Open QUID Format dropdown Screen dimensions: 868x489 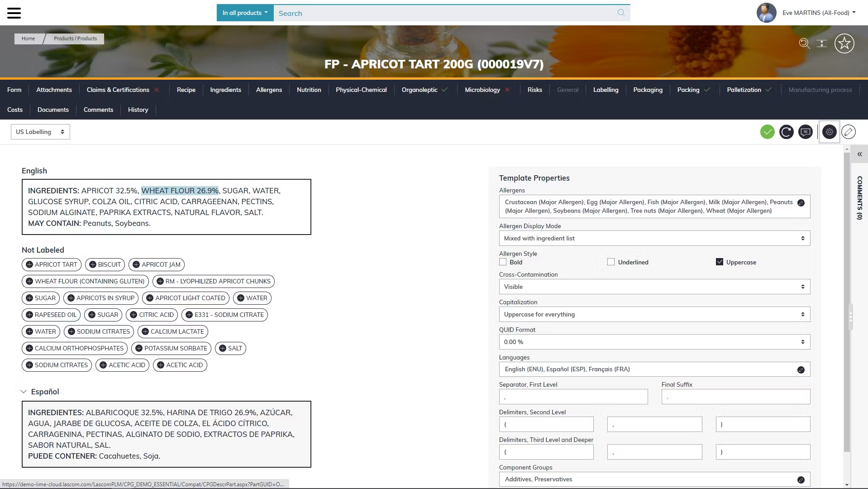(654, 342)
